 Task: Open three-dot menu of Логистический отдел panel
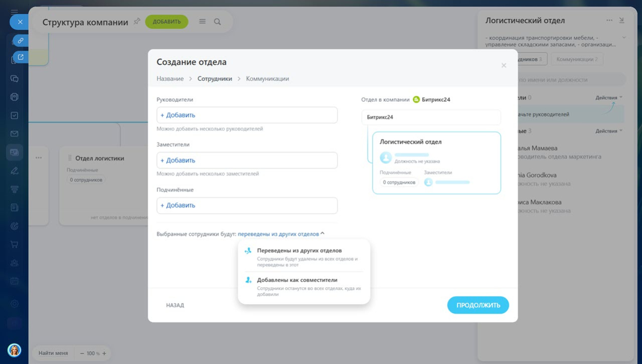pos(609,21)
